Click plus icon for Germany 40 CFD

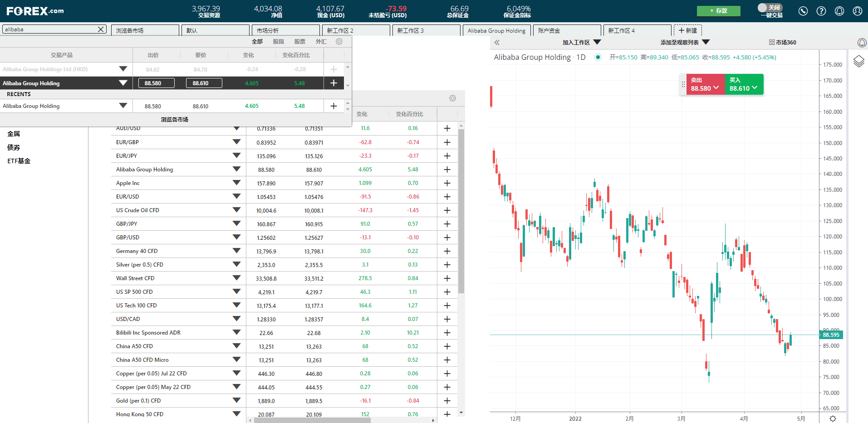tap(447, 251)
